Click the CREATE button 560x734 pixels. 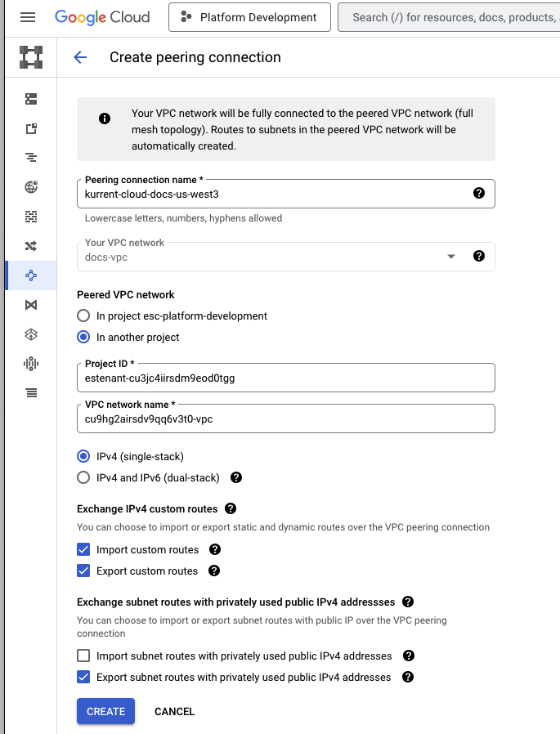(105, 711)
